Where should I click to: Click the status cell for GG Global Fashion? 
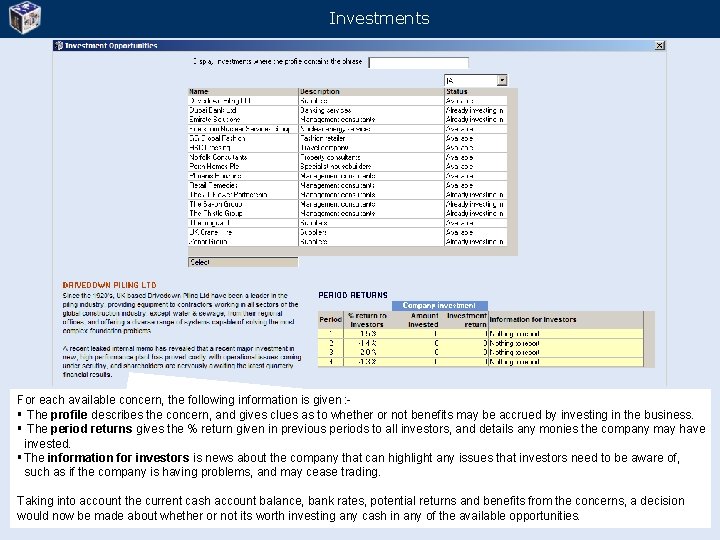tap(476, 138)
